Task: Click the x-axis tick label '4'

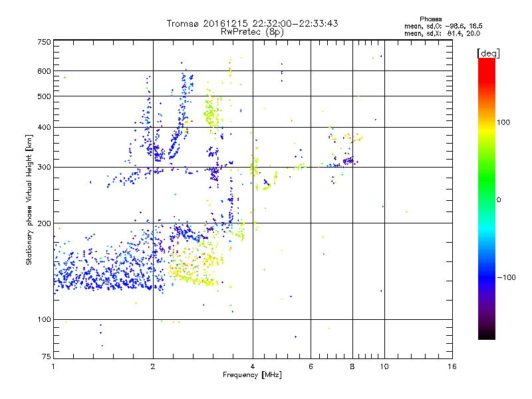Action: [253, 366]
